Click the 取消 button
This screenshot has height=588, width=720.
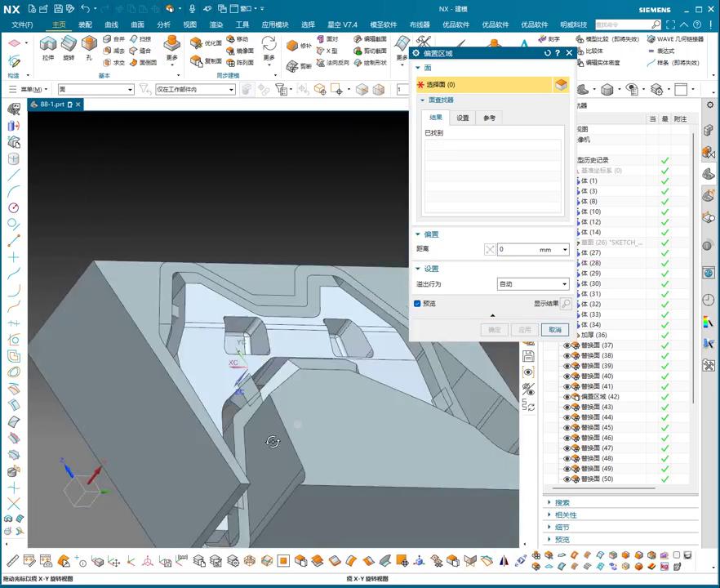click(x=554, y=330)
